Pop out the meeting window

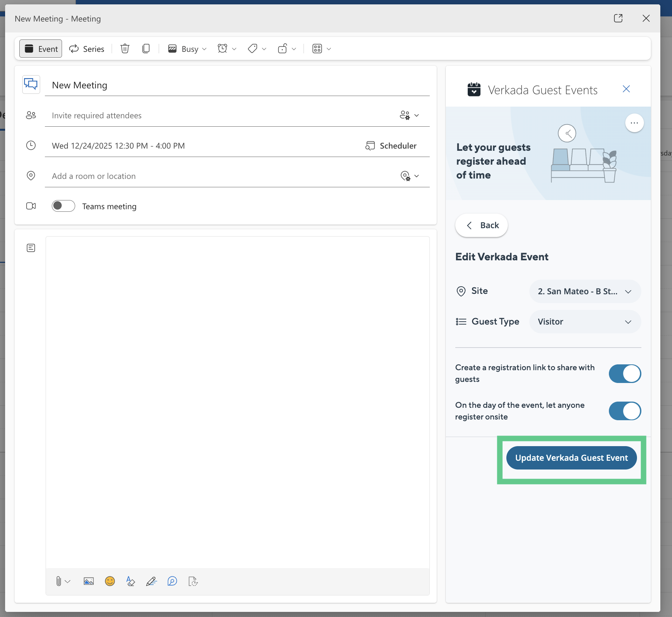pos(618,18)
